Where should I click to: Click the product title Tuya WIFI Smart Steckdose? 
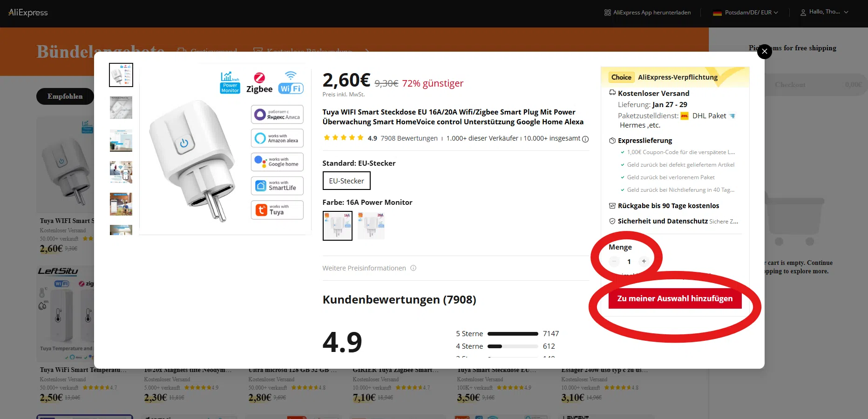453,117
